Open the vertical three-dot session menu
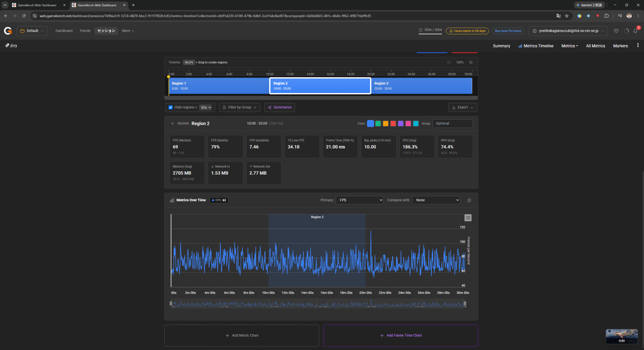This screenshot has width=644, height=350. click(x=638, y=45)
